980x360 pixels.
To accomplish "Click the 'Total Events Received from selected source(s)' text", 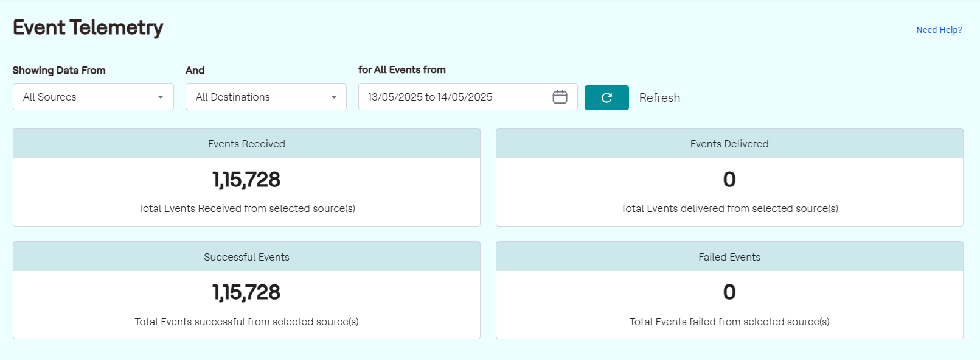I will [246, 208].
